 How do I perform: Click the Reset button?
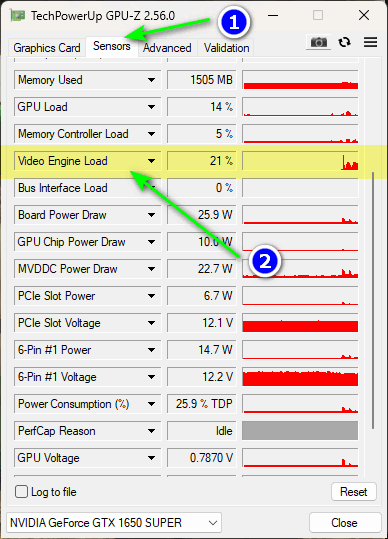354,492
